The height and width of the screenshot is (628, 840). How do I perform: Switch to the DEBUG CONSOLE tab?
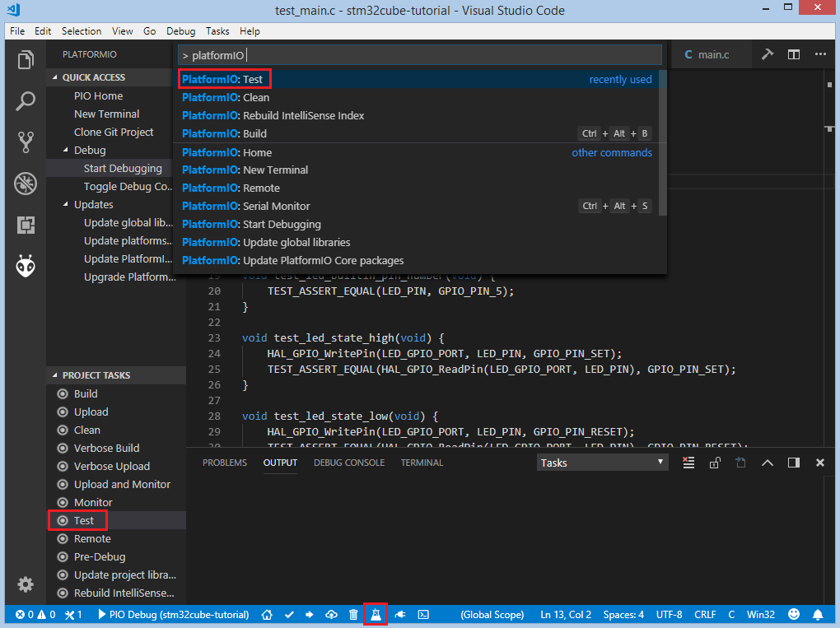point(349,463)
